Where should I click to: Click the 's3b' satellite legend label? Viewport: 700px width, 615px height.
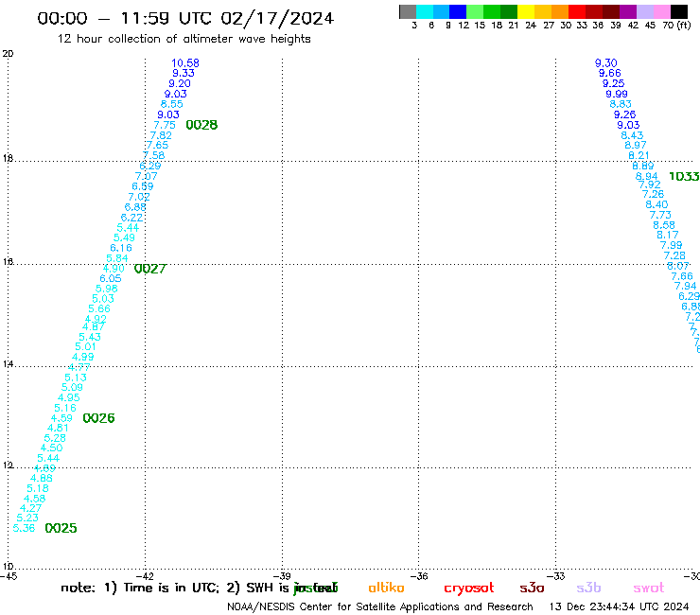click(x=588, y=588)
